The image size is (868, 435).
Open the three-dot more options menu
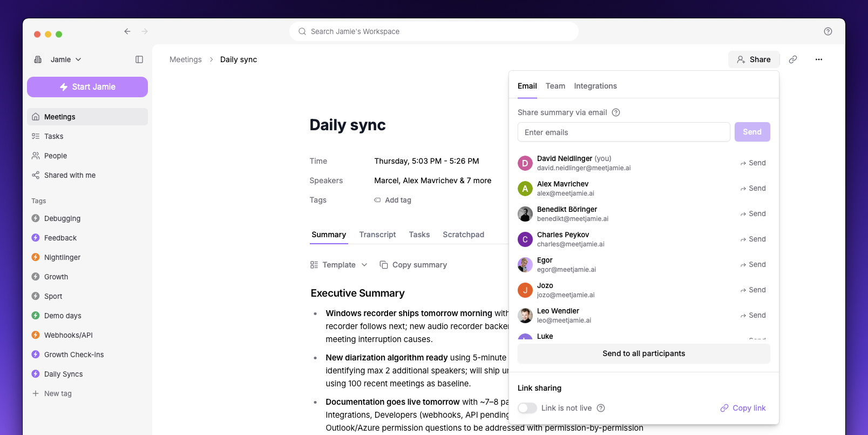(819, 59)
